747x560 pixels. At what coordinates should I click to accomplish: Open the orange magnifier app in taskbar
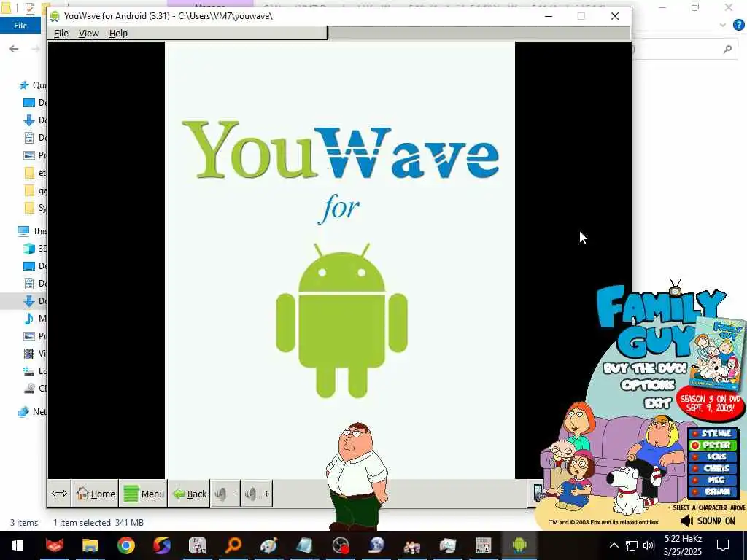(x=233, y=545)
